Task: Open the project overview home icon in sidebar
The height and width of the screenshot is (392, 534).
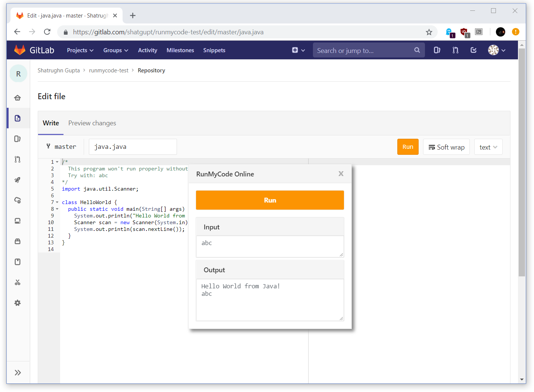Action: click(x=18, y=98)
